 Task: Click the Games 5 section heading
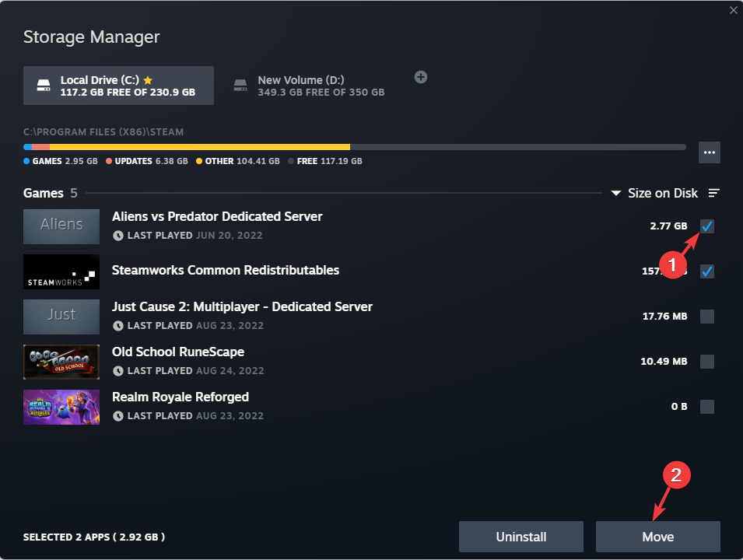51,193
